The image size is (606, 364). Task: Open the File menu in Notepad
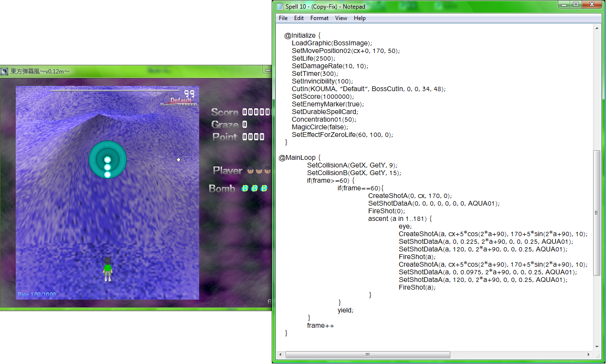click(283, 18)
